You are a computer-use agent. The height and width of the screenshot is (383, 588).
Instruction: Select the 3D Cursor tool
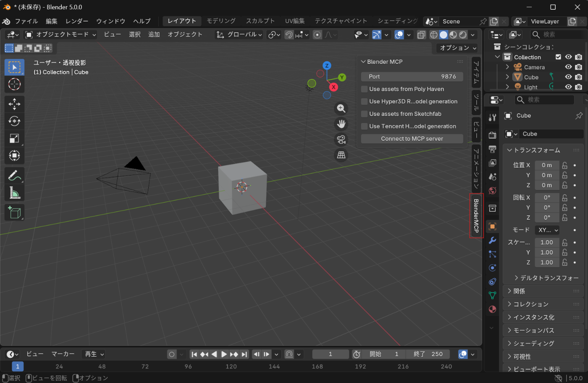14,84
